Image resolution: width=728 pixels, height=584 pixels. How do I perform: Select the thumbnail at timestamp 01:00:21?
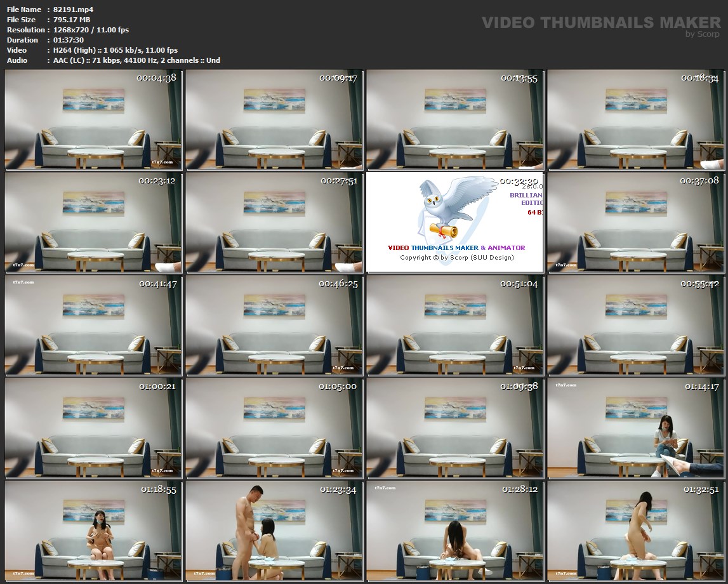point(93,428)
